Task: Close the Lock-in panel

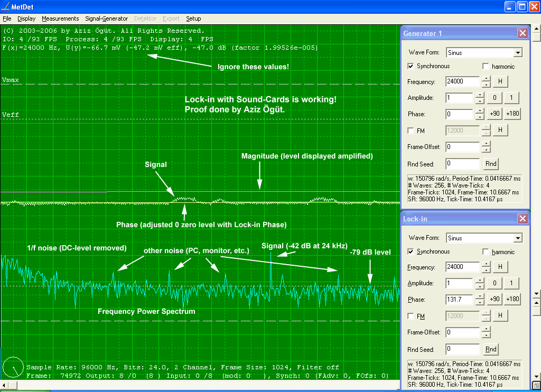Action: [x=522, y=219]
